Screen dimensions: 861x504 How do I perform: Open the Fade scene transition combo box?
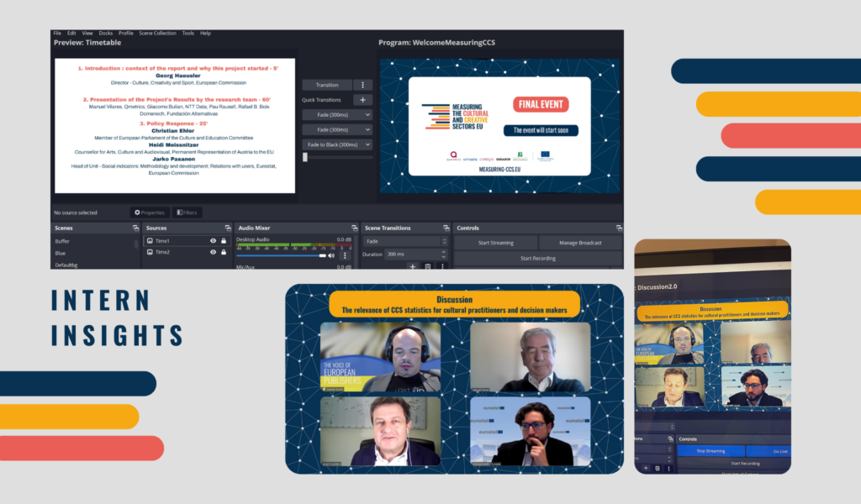click(x=406, y=241)
